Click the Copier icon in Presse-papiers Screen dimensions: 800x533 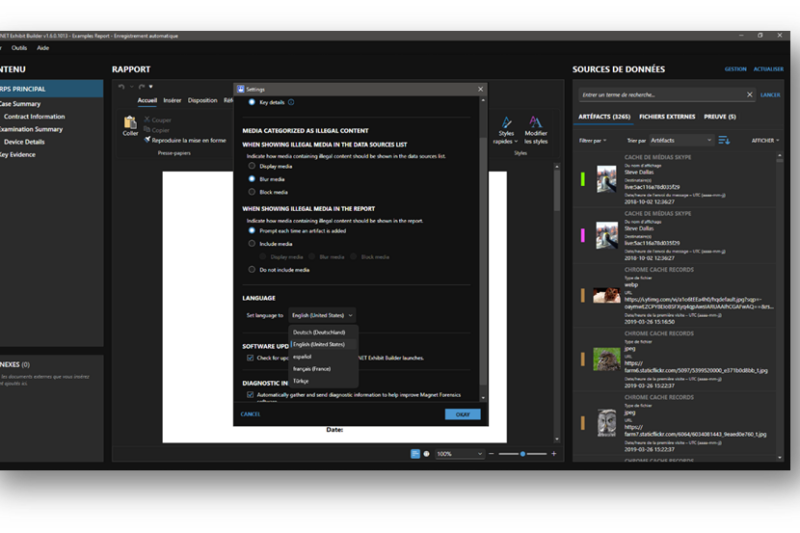[147, 130]
